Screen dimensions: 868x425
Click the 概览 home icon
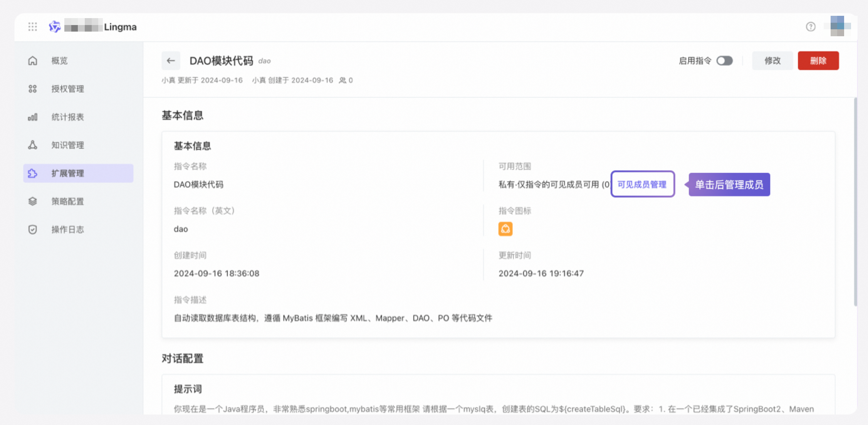pos(33,60)
